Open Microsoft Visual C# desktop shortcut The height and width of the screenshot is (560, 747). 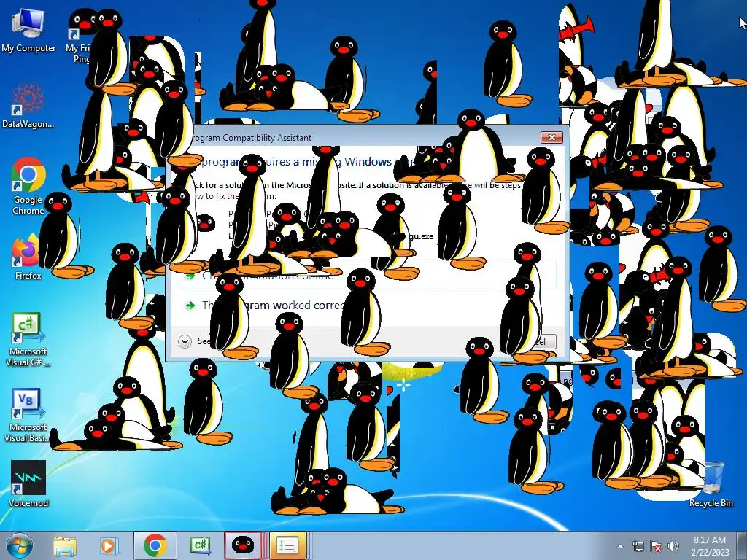point(28,339)
